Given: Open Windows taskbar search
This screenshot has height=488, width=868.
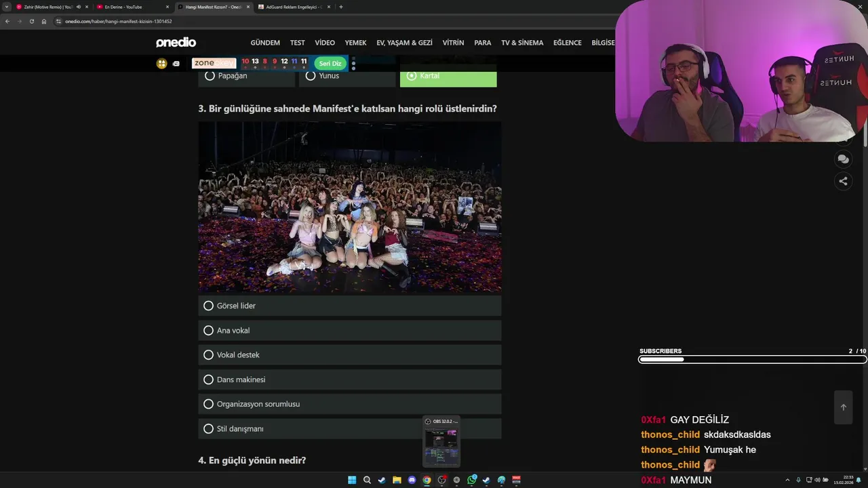Looking at the screenshot, I should [367, 480].
